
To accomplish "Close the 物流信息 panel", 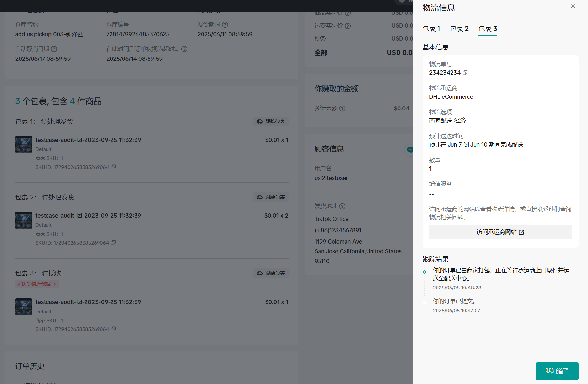I will point(573,6).
